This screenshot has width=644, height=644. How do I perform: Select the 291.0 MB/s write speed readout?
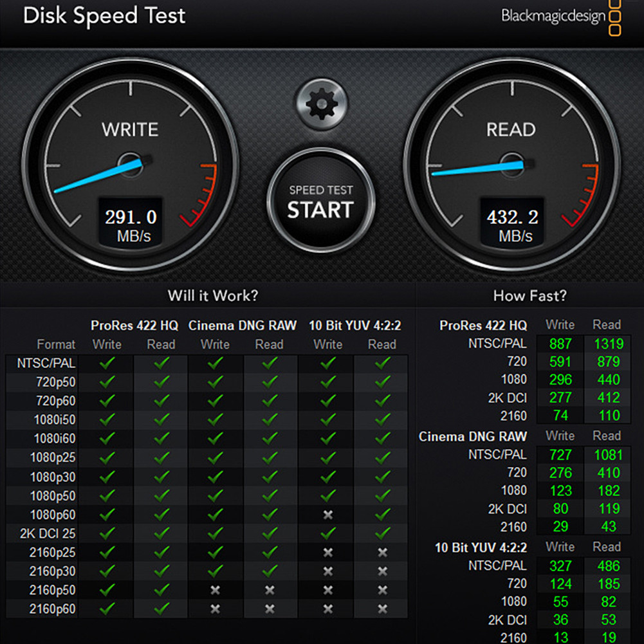pos(131,221)
